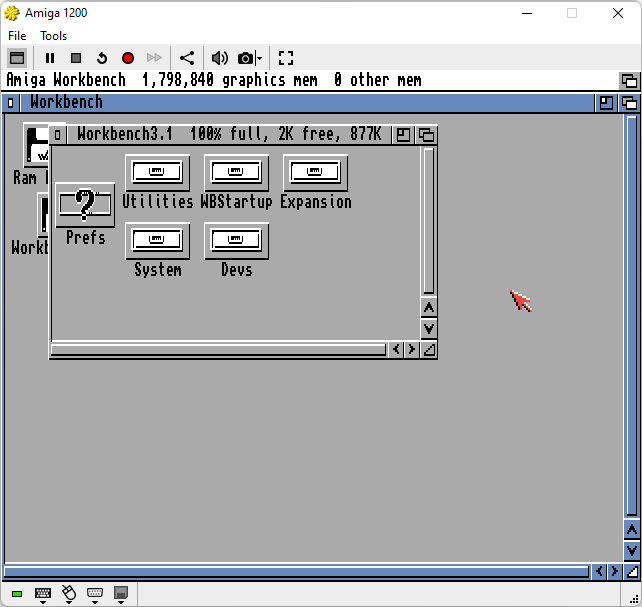Click the Workbench3.1 window down scroll arrow

429,328
